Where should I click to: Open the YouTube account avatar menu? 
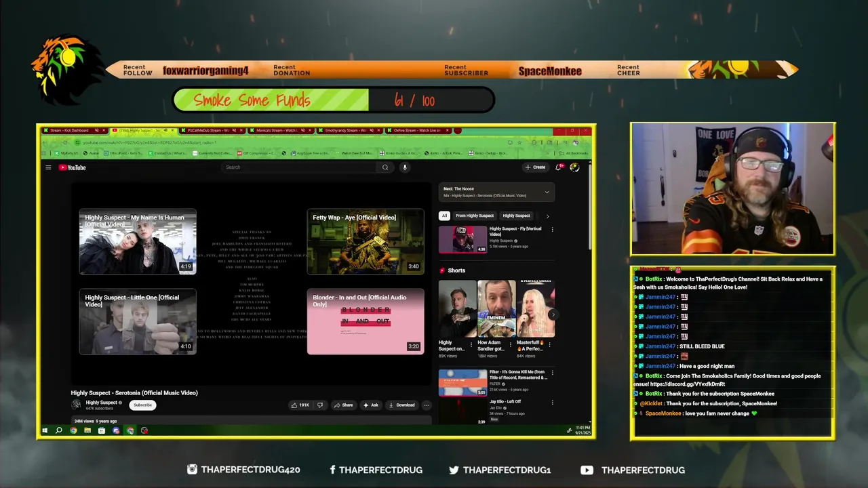pyautogui.click(x=574, y=167)
